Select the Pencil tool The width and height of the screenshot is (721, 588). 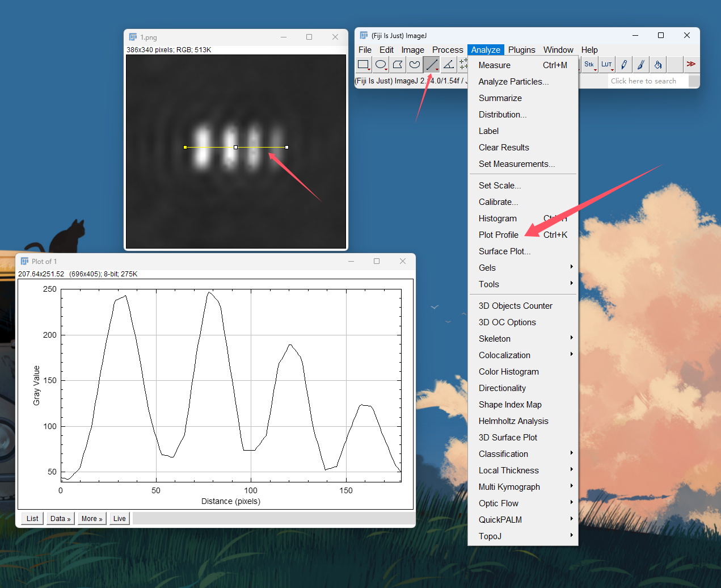[624, 65]
